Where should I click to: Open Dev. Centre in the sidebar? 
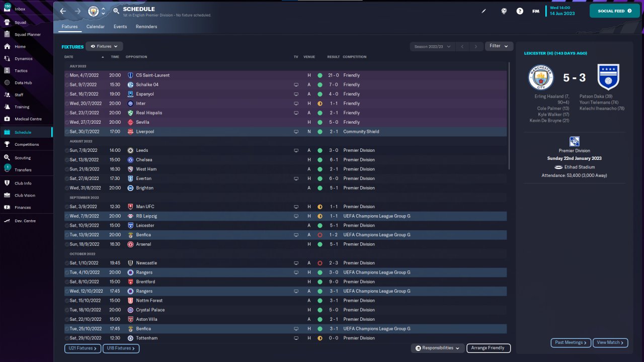click(x=26, y=221)
